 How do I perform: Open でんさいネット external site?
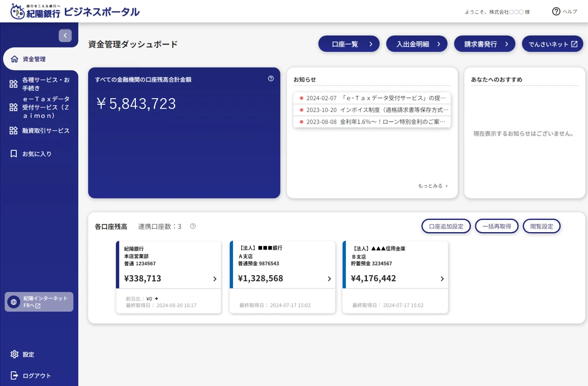(x=552, y=44)
